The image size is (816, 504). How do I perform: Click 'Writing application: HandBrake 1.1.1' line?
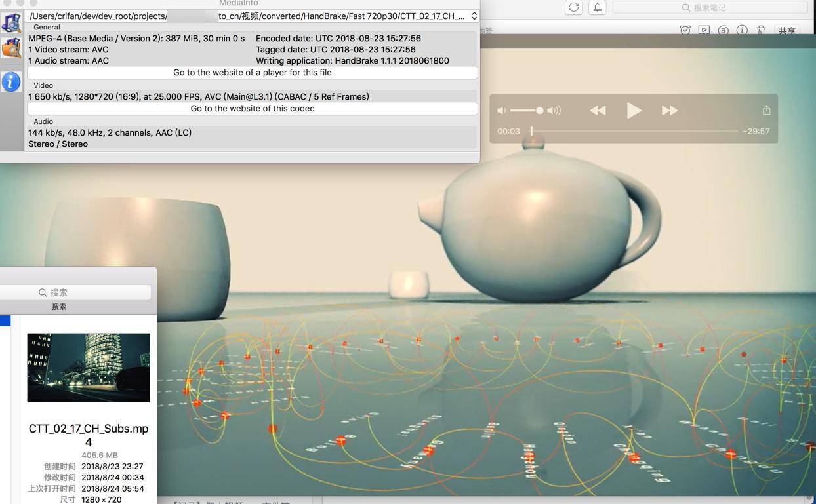(x=352, y=61)
